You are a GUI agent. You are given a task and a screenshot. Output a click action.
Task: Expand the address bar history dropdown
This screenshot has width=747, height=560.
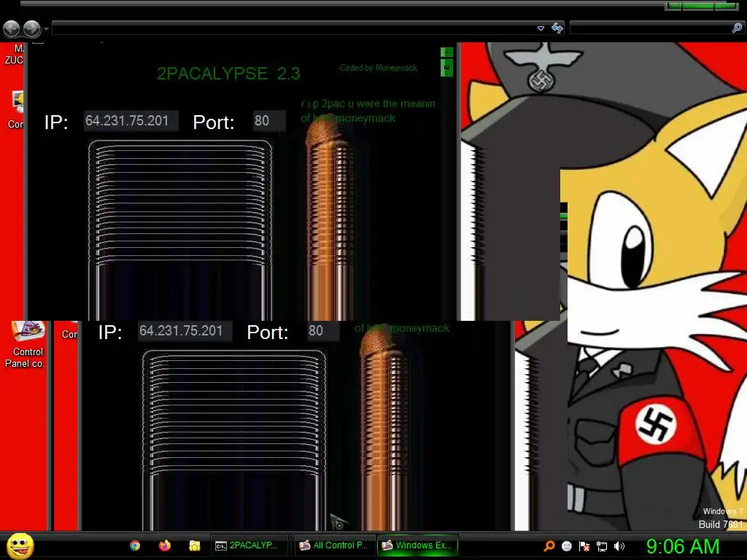pos(541,28)
